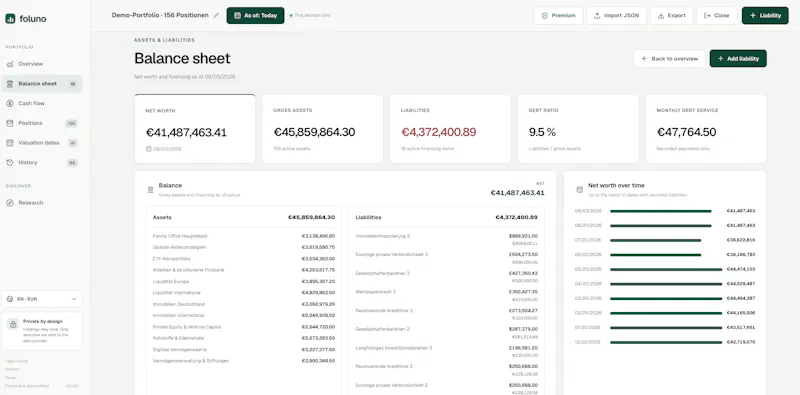Select the Balance sheet bank icon in the sidebar

click(x=10, y=84)
